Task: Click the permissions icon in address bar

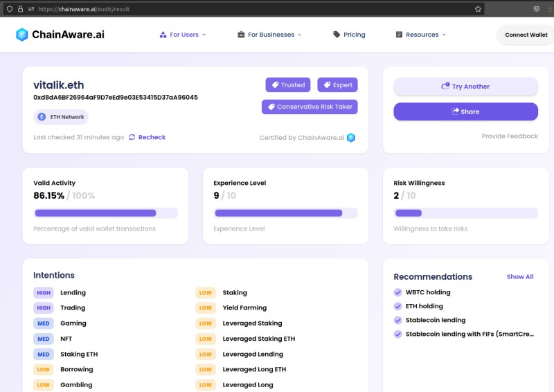Action: tap(31, 9)
